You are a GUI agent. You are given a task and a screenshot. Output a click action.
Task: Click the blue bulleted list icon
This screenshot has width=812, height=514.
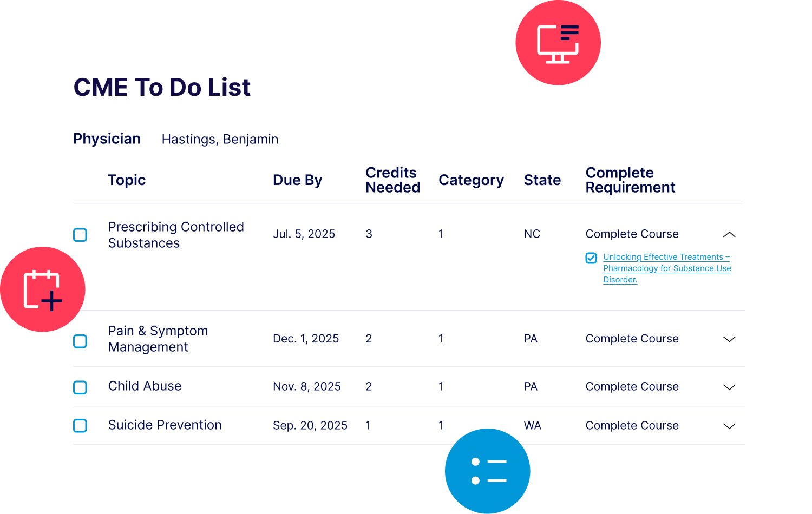(488, 471)
